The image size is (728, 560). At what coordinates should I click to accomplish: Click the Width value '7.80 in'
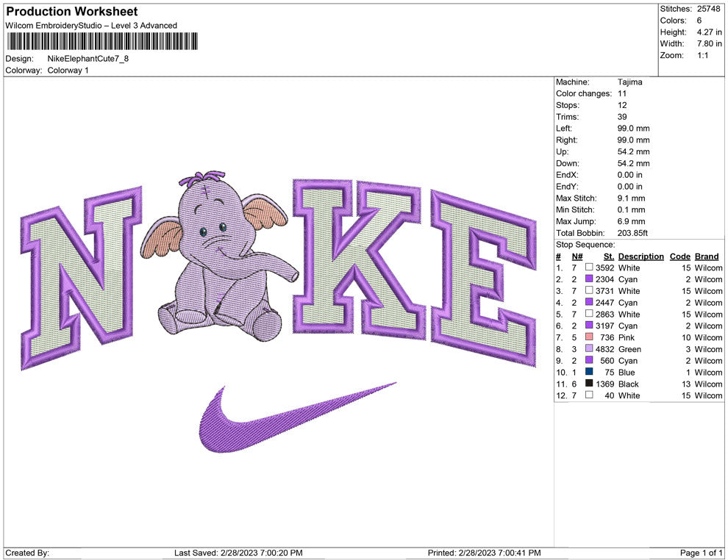pos(709,43)
